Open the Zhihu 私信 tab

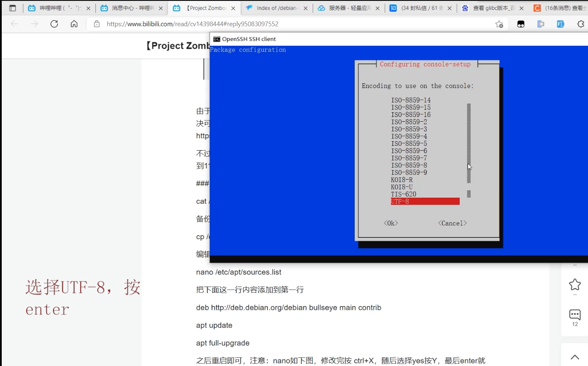[x=421, y=8]
